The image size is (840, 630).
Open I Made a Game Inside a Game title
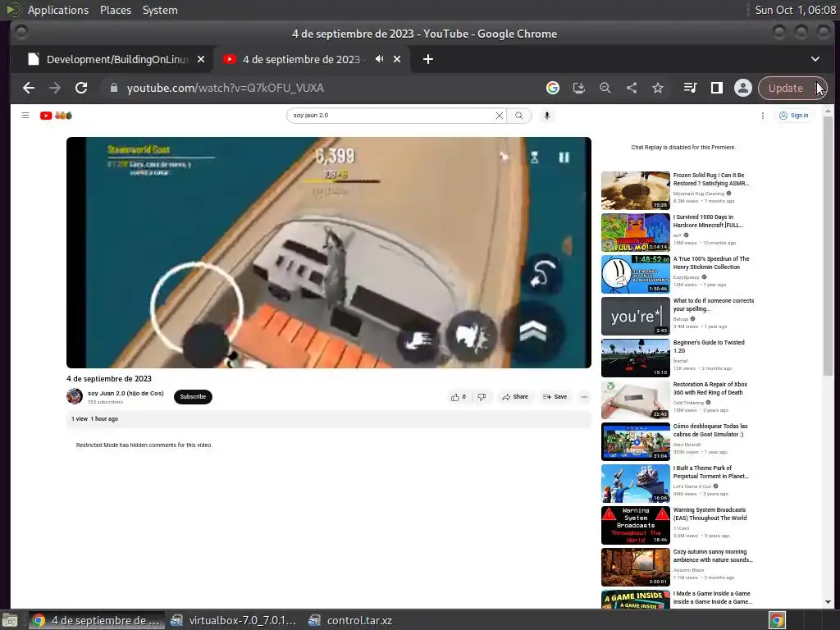(713, 597)
